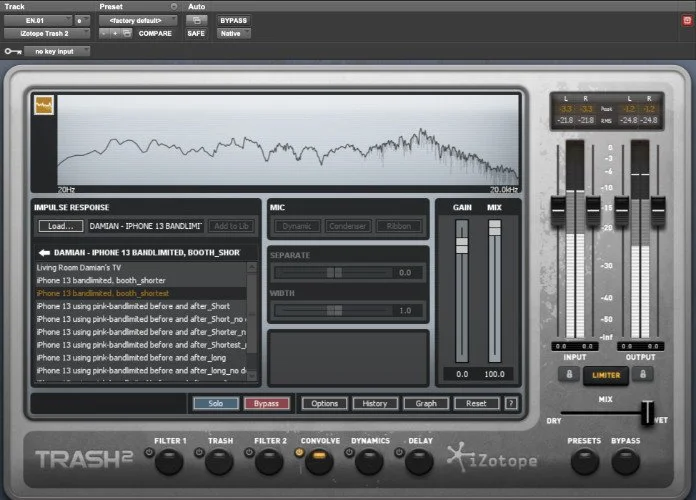Screen dimensions: 696x500
Task: Toggle the Filter 2 module power button
Action: tap(249, 453)
